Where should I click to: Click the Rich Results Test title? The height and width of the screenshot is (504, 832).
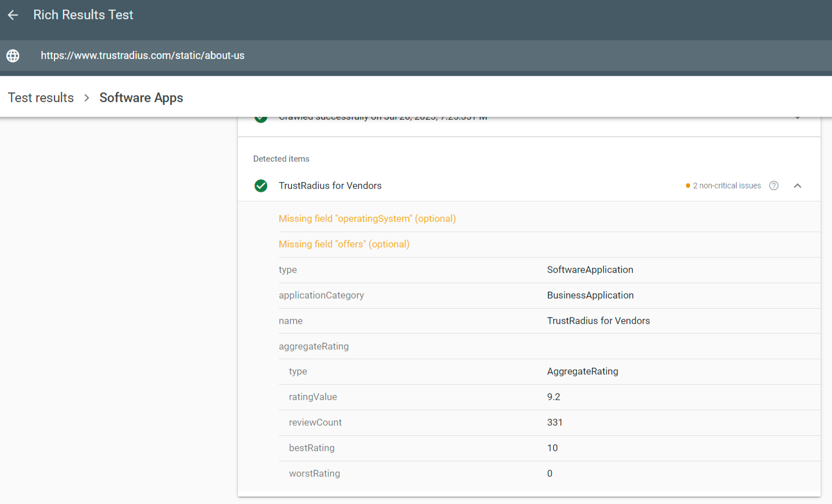coord(83,15)
